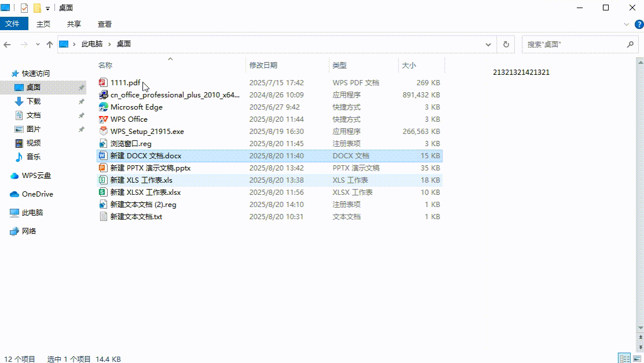Image resolution: width=644 pixels, height=363 pixels.
Task: Click the 2025/8/20 10:31 date cell
Action: click(x=276, y=217)
